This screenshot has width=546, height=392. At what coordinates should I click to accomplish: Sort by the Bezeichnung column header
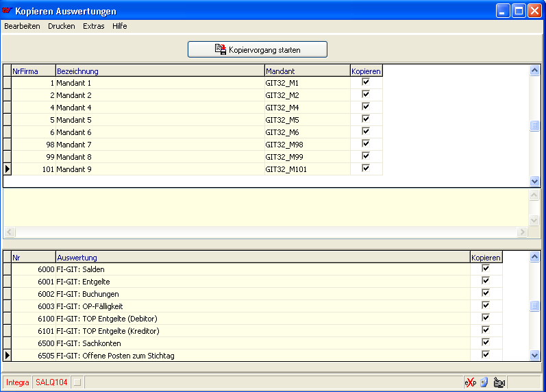coord(160,71)
